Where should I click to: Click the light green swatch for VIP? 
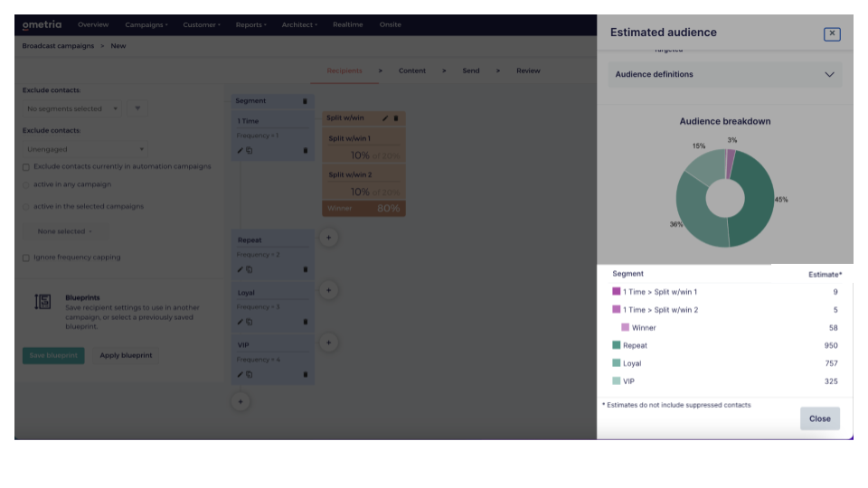pyautogui.click(x=616, y=381)
